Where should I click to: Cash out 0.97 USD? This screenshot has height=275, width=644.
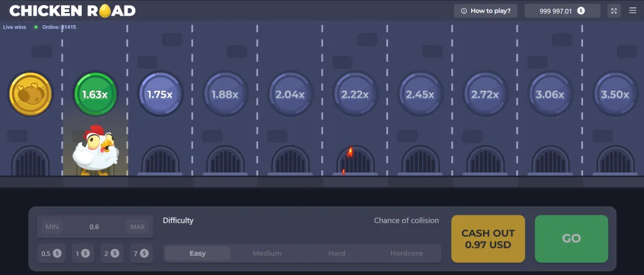pos(488,239)
